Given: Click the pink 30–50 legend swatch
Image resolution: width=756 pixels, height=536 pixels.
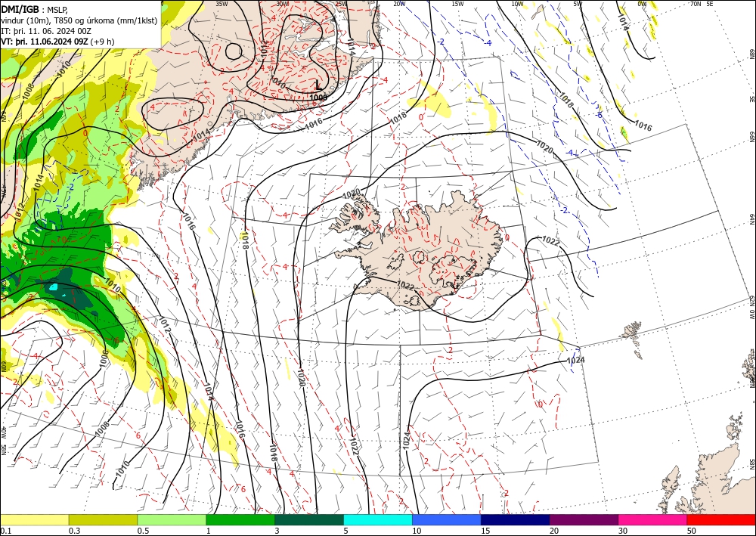Looking at the screenshot, I should pyautogui.click(x=653, y=519).
